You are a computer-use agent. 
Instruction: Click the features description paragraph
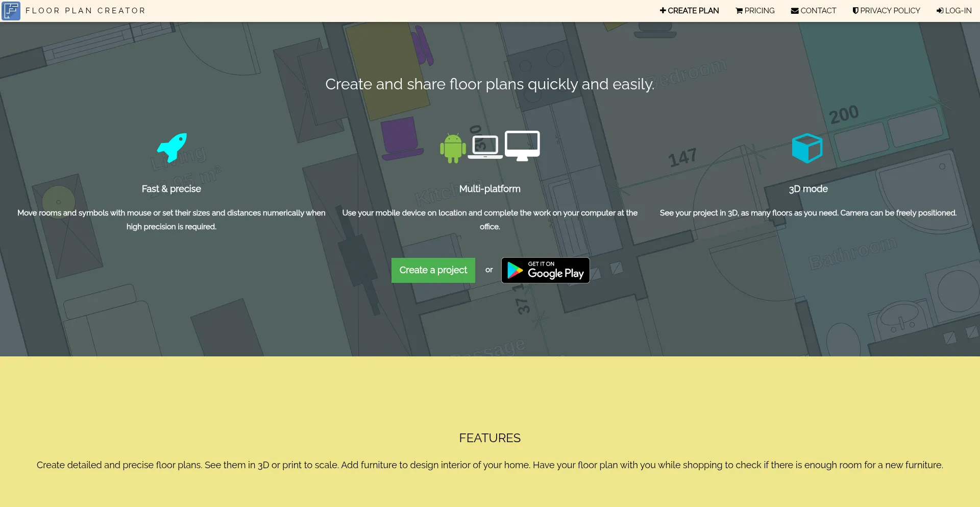click(x=489, y=465)
